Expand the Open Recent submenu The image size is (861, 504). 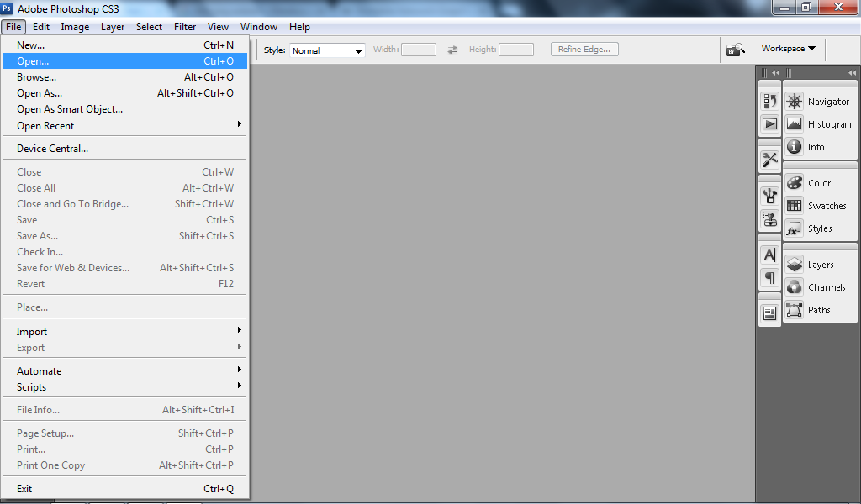pos(125,126)
